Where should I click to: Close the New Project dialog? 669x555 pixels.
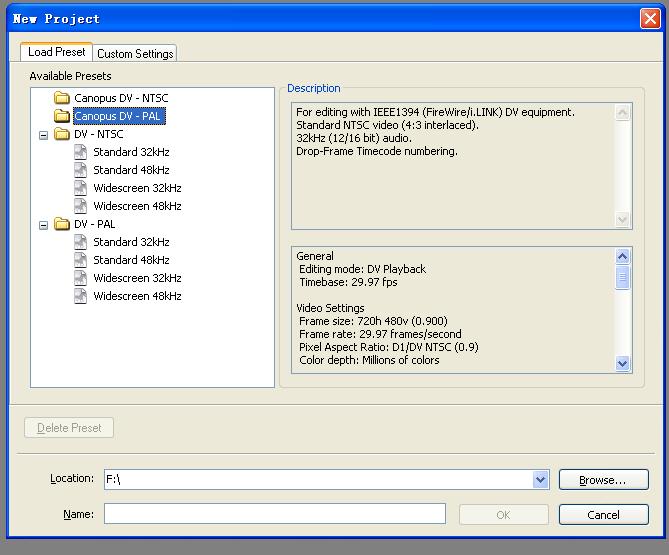650,19
